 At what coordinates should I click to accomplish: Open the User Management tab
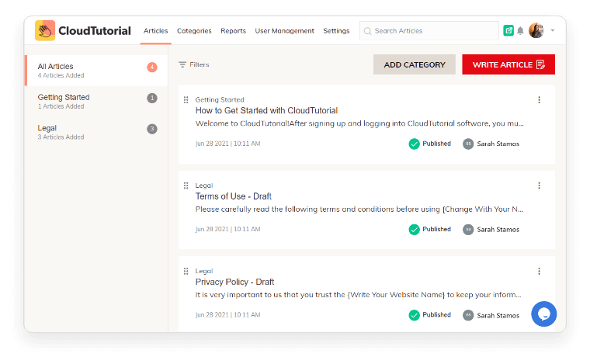point(285,31)
